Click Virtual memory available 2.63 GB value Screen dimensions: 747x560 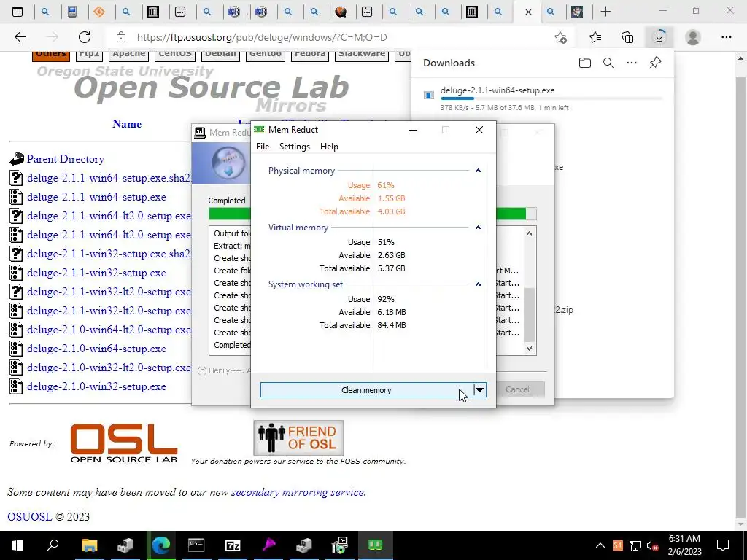tap(391, 255)
